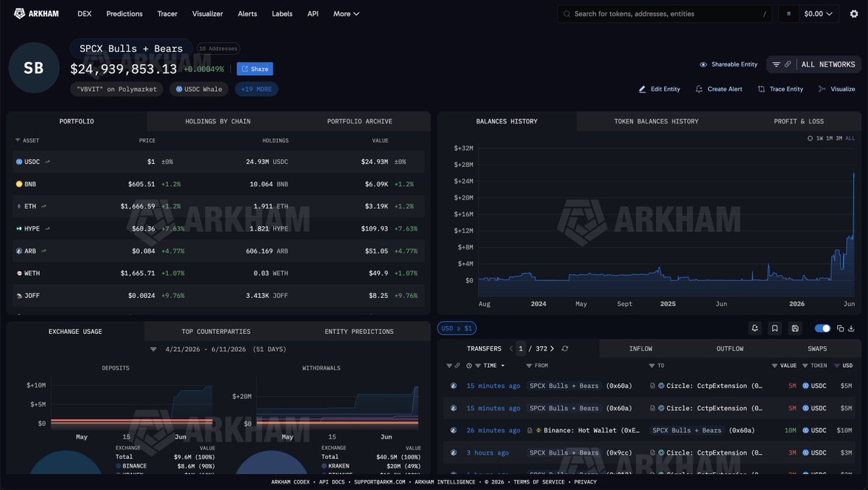The height and width of the screenshot is (490, 868).
Task: Expand the +19 MORE tags
Action: click(x=256, y=89)
